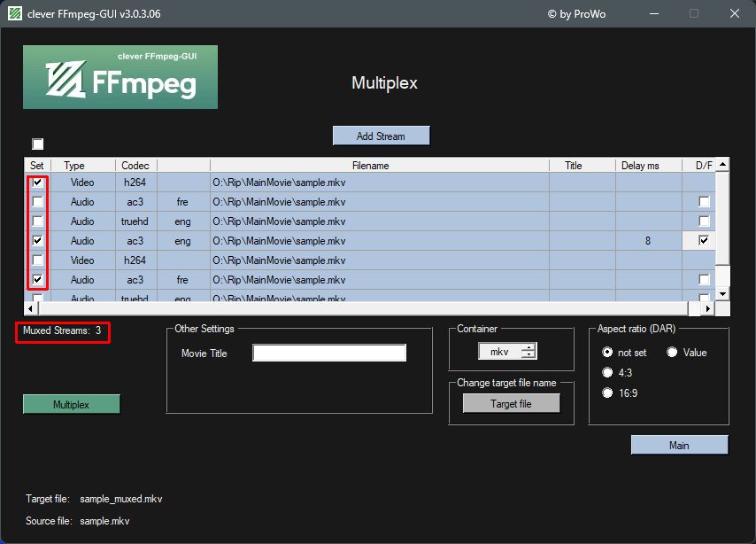Click the 'truehd' codec cell of the fully visible row
The height and width of the screenshot is (544, 756).
(135, 221)
